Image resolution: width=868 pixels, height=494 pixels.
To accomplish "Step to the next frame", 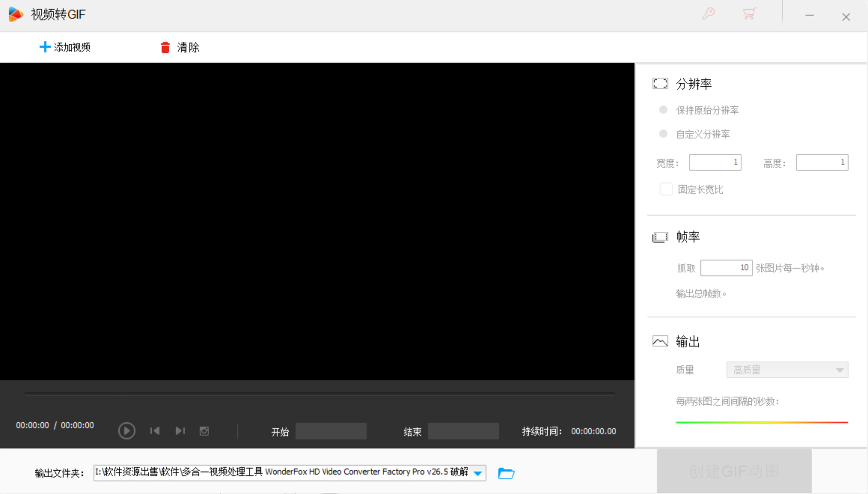I will (180, 431).
